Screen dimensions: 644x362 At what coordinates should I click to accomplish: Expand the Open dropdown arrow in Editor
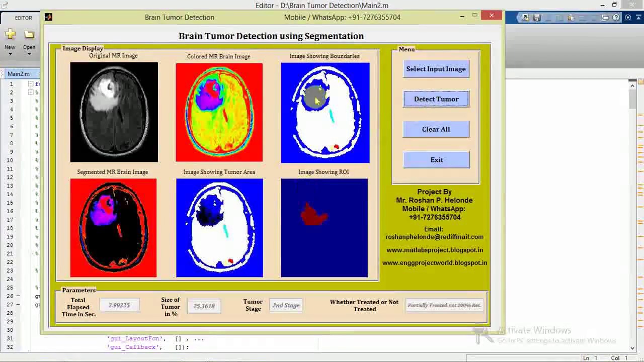29,54
